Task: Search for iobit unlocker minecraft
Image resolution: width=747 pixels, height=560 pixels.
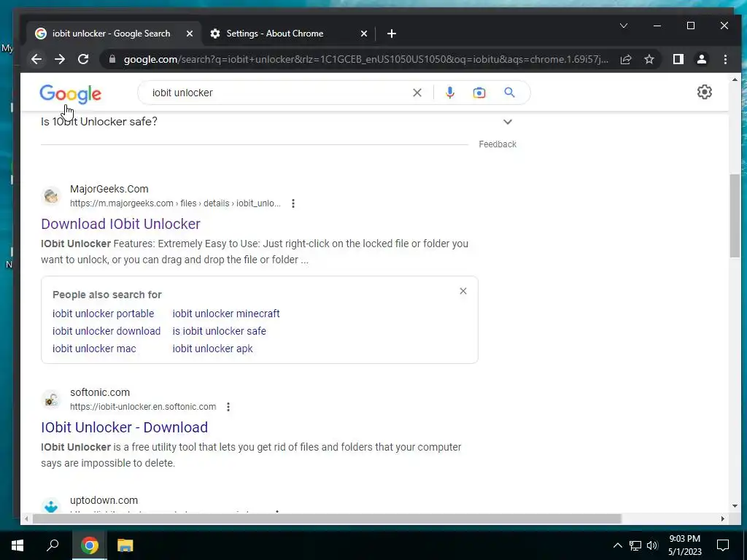Action: 226,314
